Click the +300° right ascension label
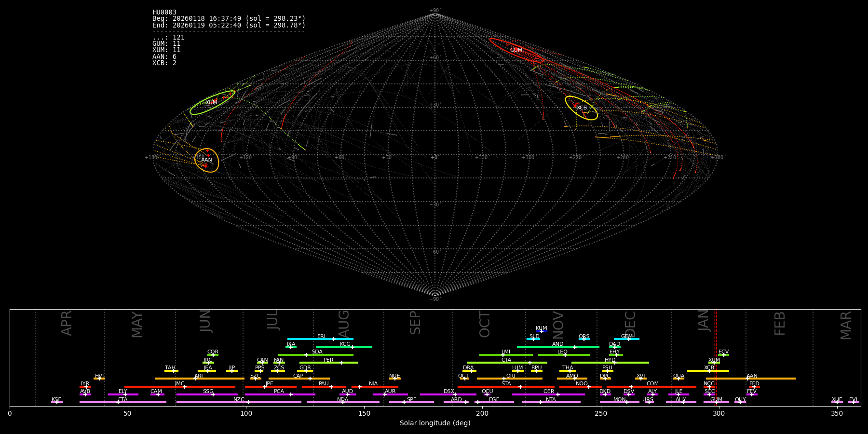This screenshot has height=434, width=868. 528,157
